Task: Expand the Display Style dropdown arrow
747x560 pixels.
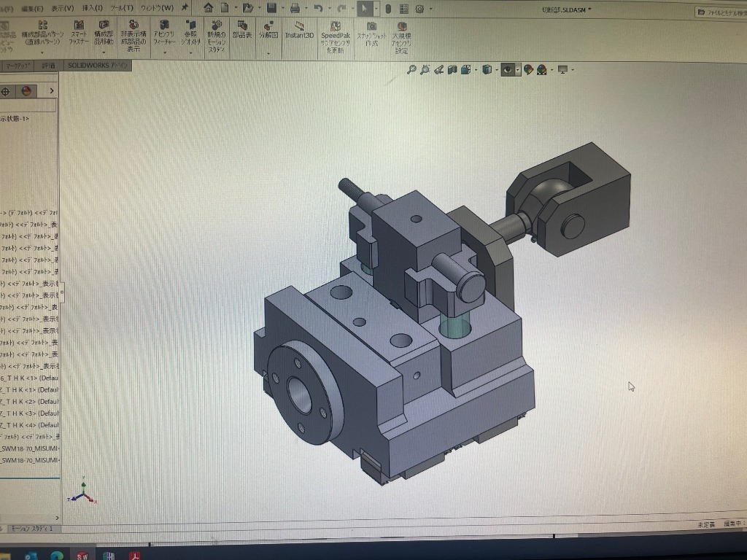Action: click(495, 70)
